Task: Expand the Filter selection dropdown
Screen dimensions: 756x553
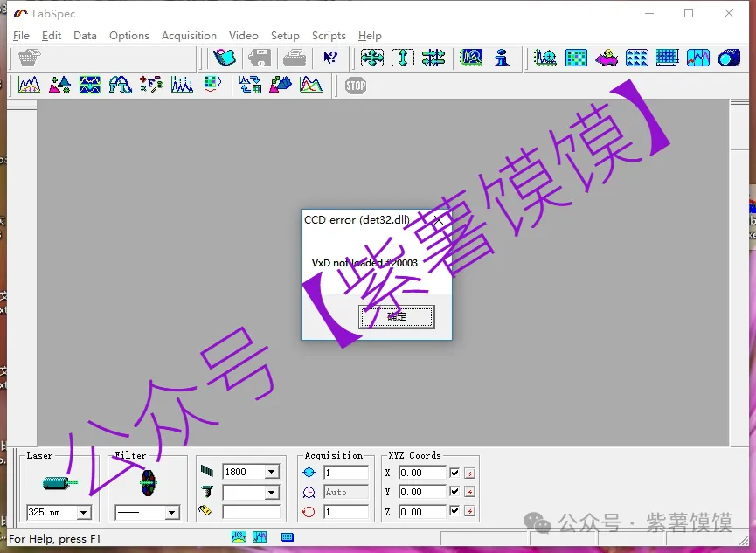Action: click(171, 513)
